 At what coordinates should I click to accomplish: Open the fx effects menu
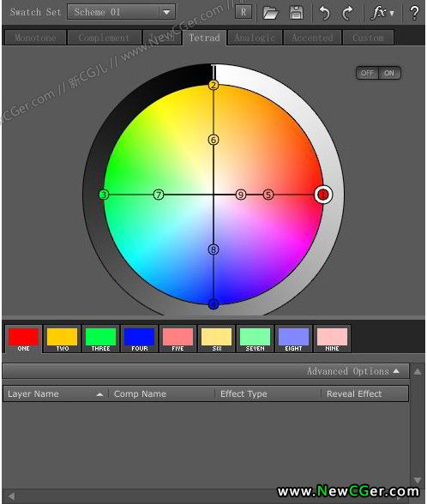382,13
